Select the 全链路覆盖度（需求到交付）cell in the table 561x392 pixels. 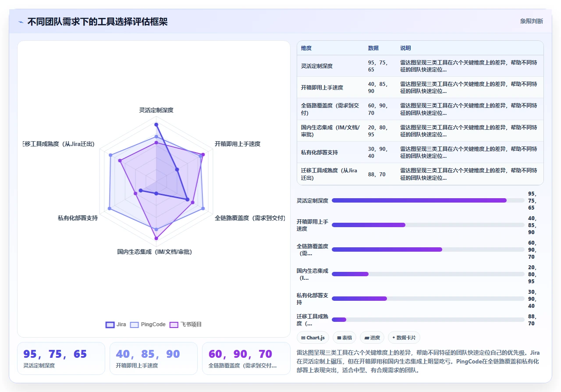pos(330,109)
